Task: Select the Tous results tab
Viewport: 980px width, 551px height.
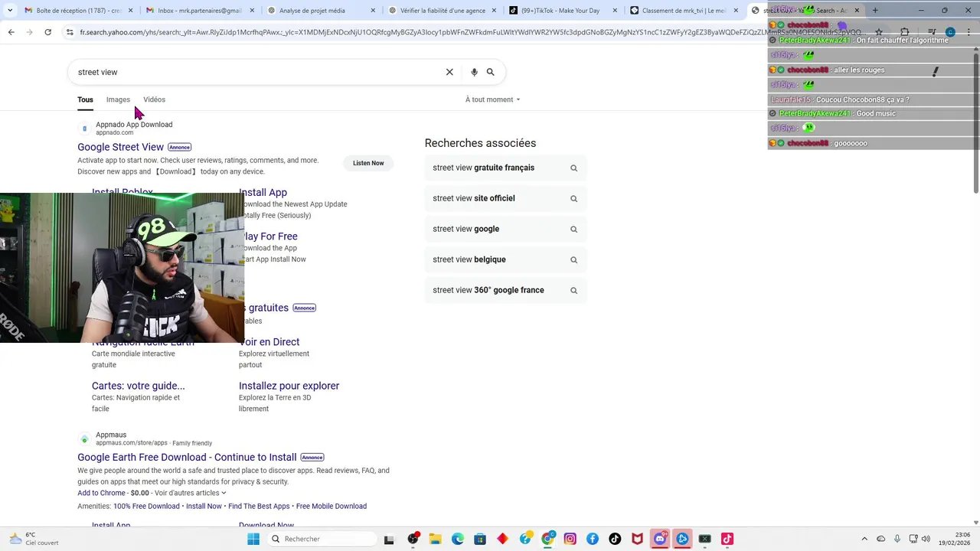Action: (x=85, y=99)
